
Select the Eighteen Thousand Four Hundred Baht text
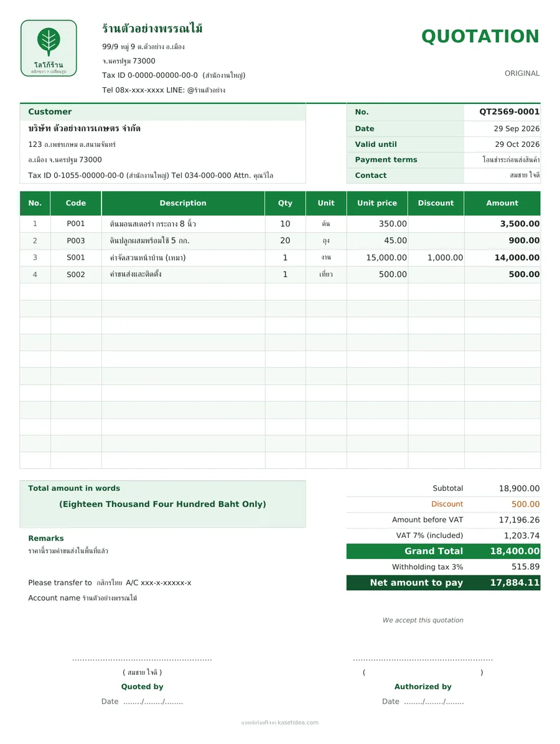[x=162, y=504]
